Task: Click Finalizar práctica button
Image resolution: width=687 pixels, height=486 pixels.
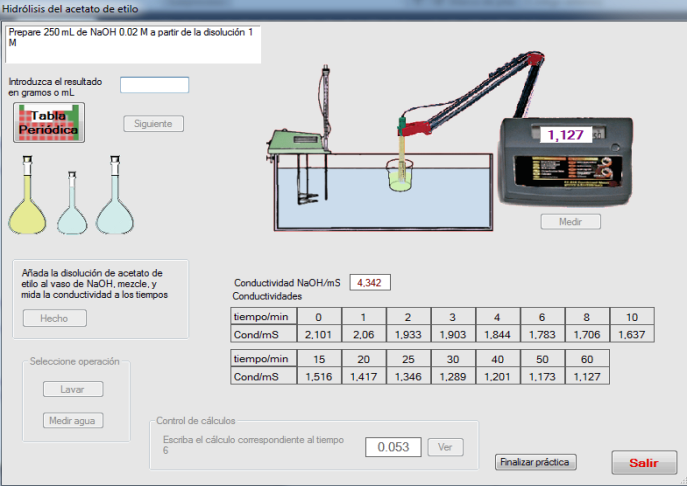Action: 536,462
